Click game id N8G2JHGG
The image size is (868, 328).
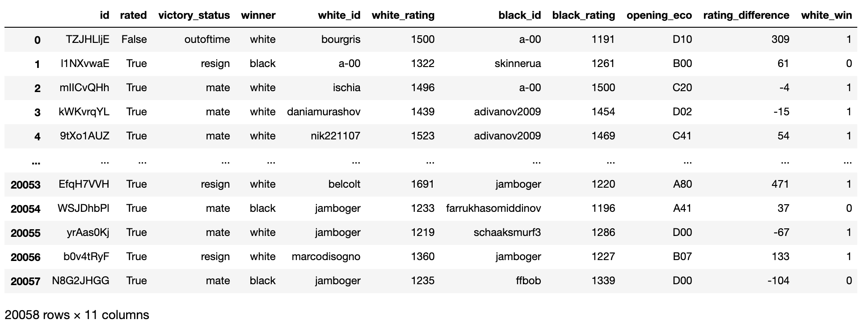pyautogui.click(x=80, y=281)
